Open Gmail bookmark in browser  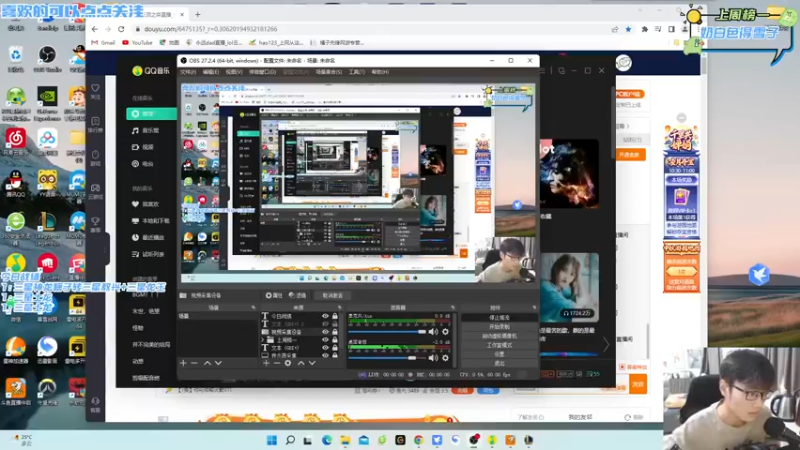(104, 43)
